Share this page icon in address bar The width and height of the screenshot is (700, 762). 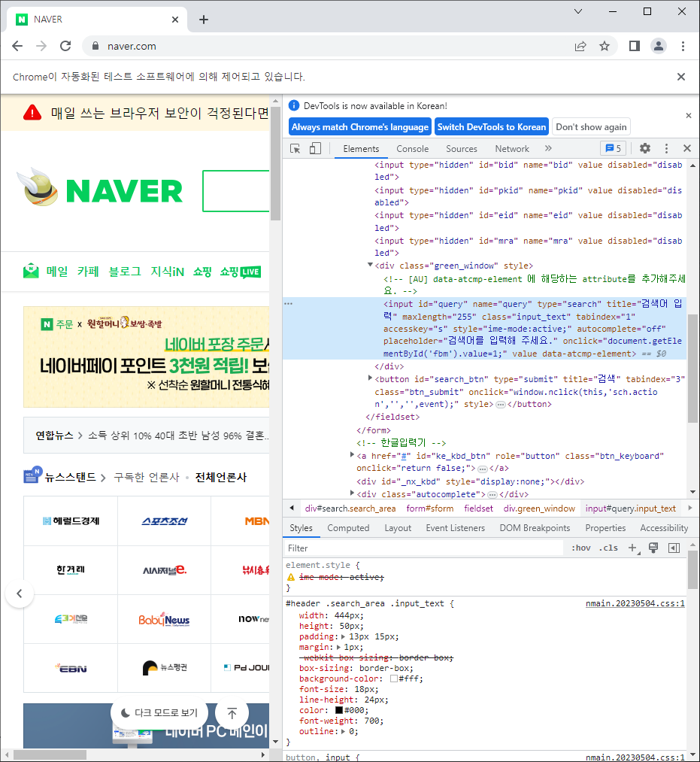(x=580, y=46)
